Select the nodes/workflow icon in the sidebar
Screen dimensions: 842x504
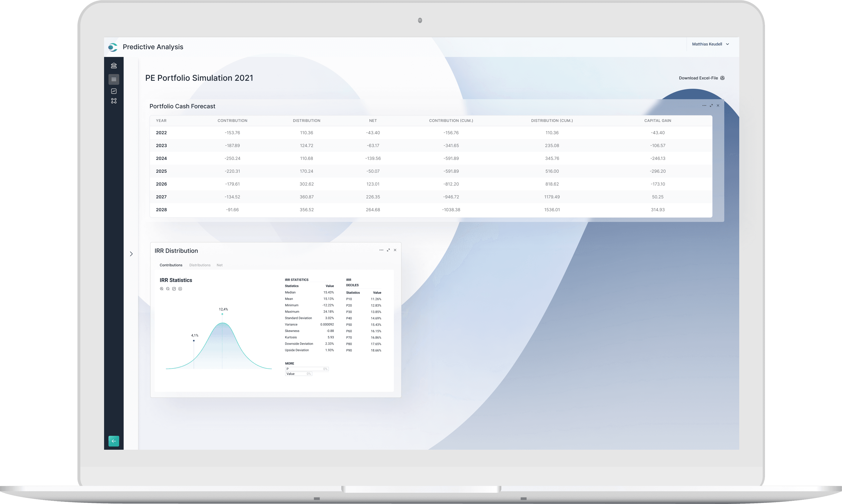[x=114, y=101]
